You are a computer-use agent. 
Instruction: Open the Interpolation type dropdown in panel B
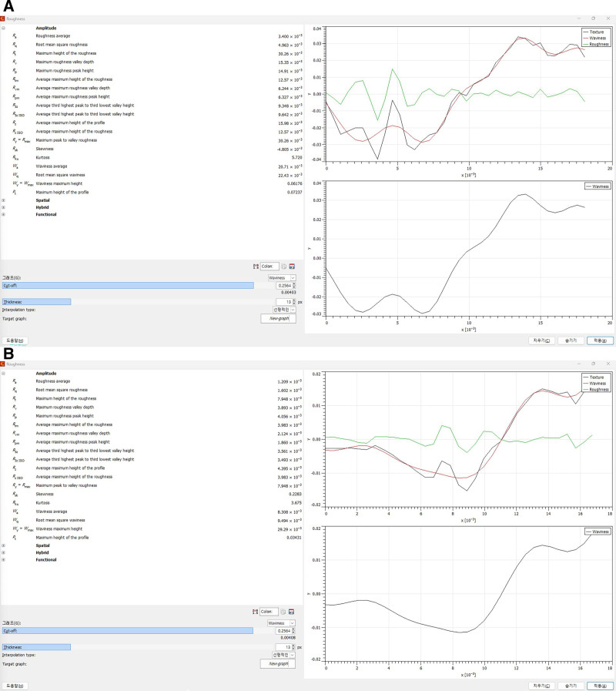click(284, 656)
